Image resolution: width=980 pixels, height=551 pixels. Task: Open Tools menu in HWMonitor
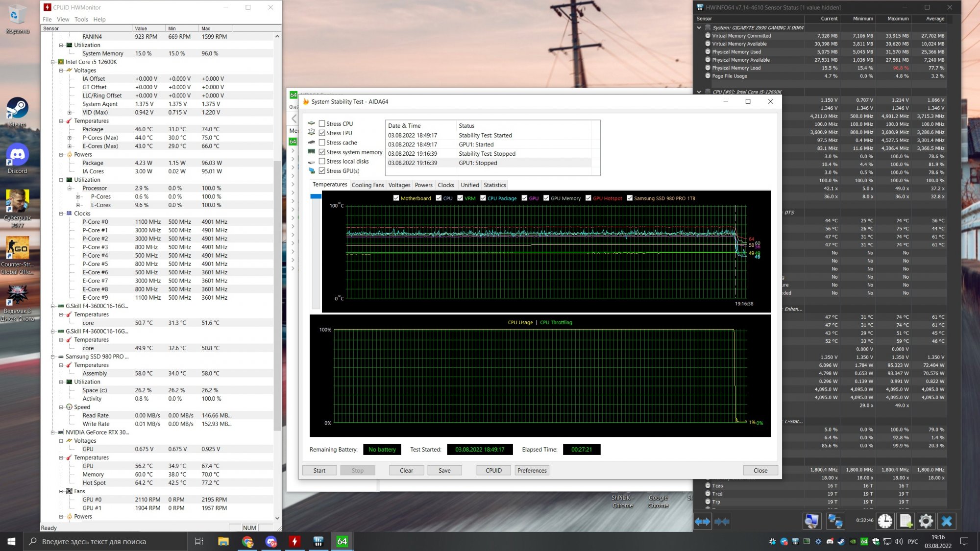81,20
